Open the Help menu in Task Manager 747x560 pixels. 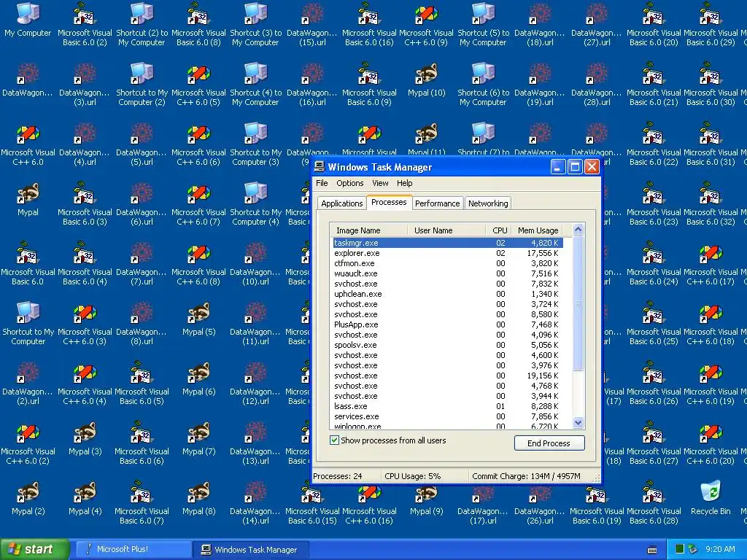coord(404,183)
